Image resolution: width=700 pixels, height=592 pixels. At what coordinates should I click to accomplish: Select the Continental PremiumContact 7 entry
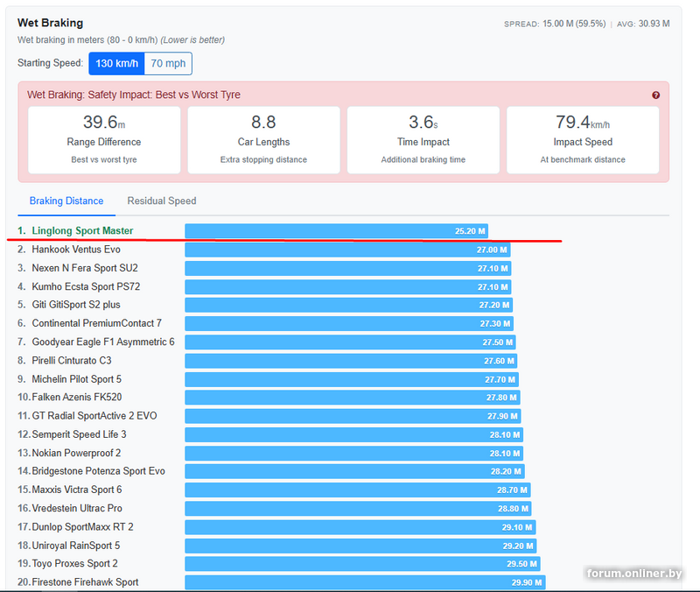click(96, 323)
